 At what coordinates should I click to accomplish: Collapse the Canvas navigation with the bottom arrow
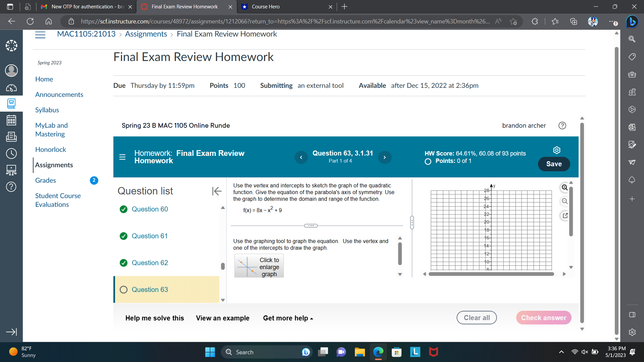11,332
